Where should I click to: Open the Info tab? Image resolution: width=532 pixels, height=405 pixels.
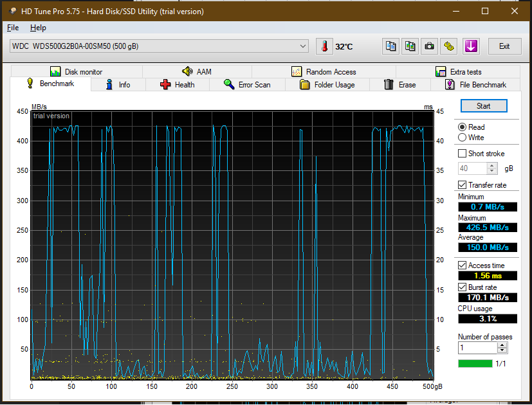118,85
